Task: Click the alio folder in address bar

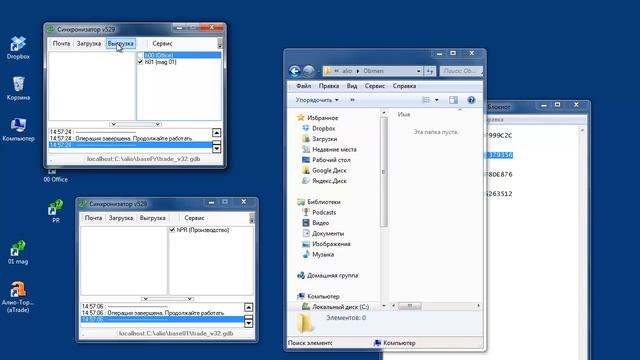Action: click(347, 71)
